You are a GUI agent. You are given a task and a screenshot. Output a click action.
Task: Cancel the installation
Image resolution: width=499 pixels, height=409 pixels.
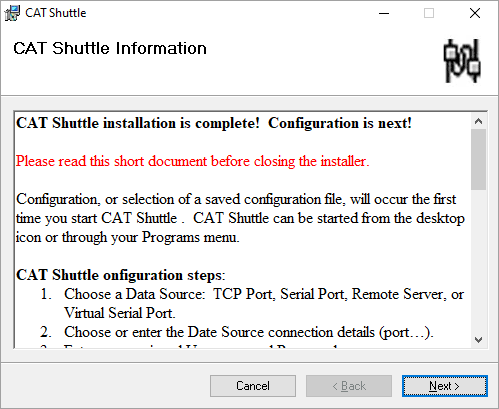[x=253, y=386]
